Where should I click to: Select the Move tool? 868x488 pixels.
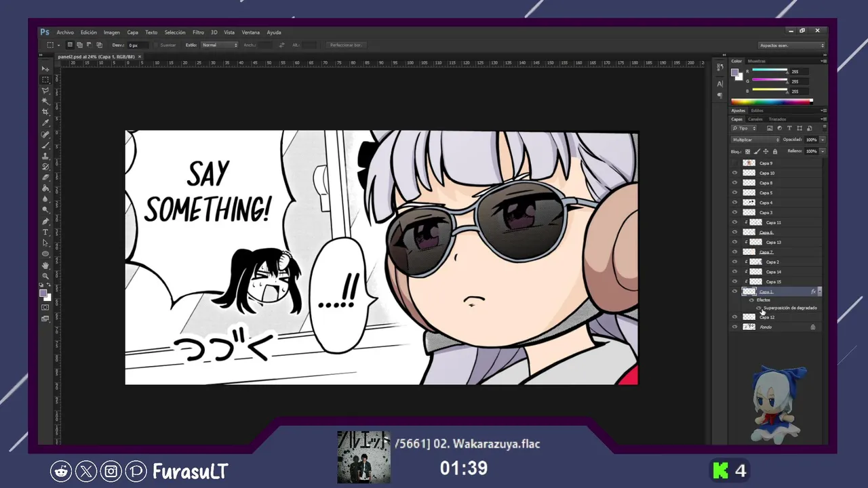pyautogui.click(x=45, y=68)
